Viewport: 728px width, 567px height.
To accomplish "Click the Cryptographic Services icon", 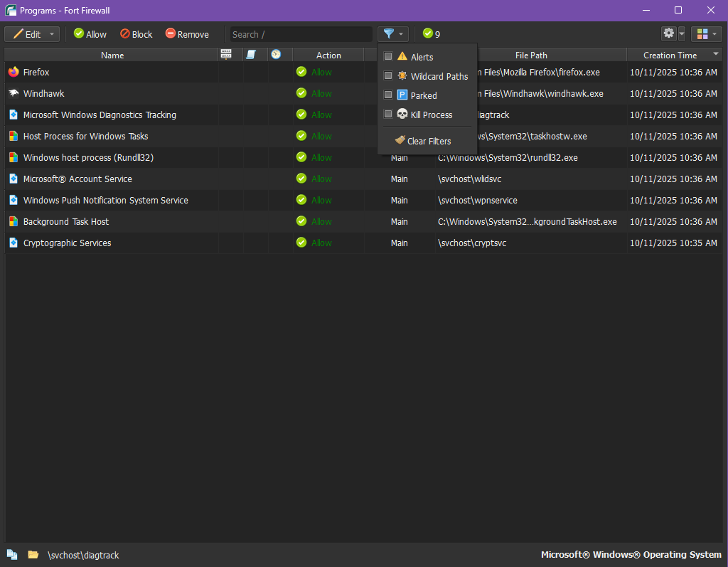I will point(14,243).
